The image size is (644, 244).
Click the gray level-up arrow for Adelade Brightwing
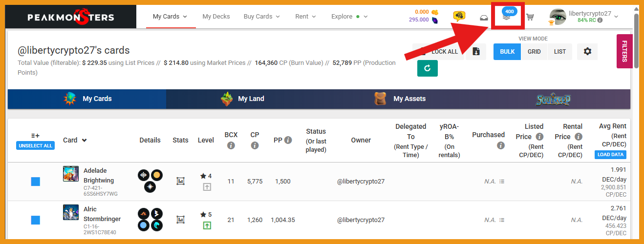[207, 187]
